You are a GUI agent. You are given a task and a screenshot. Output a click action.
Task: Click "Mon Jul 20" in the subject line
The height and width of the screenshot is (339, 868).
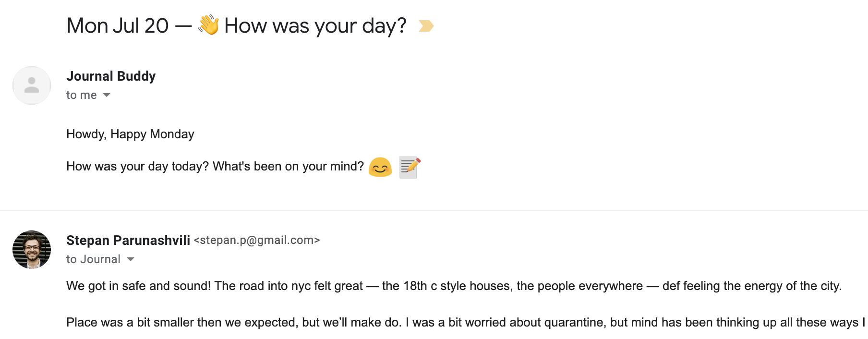[x=118, y=26]
